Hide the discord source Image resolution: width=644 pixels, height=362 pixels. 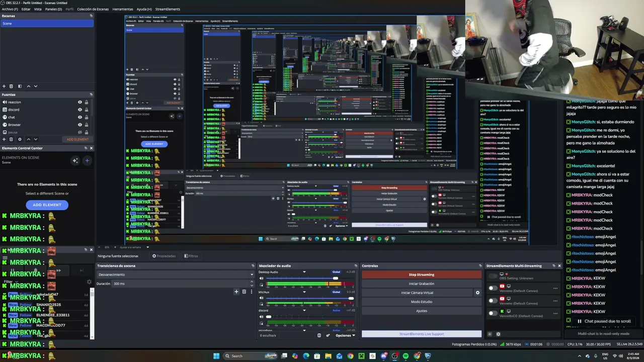[x=79, y=110]
